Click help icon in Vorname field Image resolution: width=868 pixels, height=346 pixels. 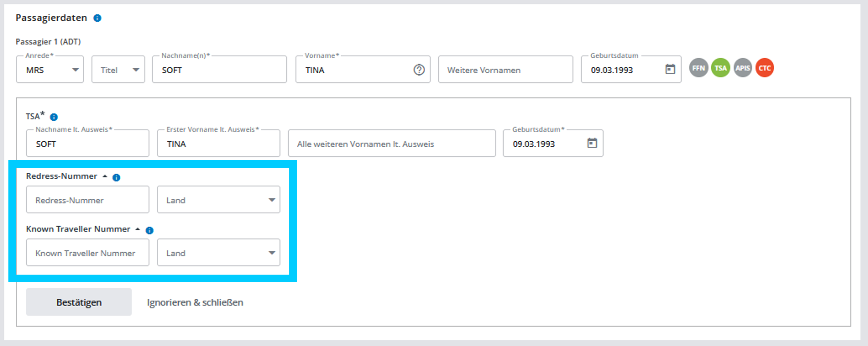[419, 70]
